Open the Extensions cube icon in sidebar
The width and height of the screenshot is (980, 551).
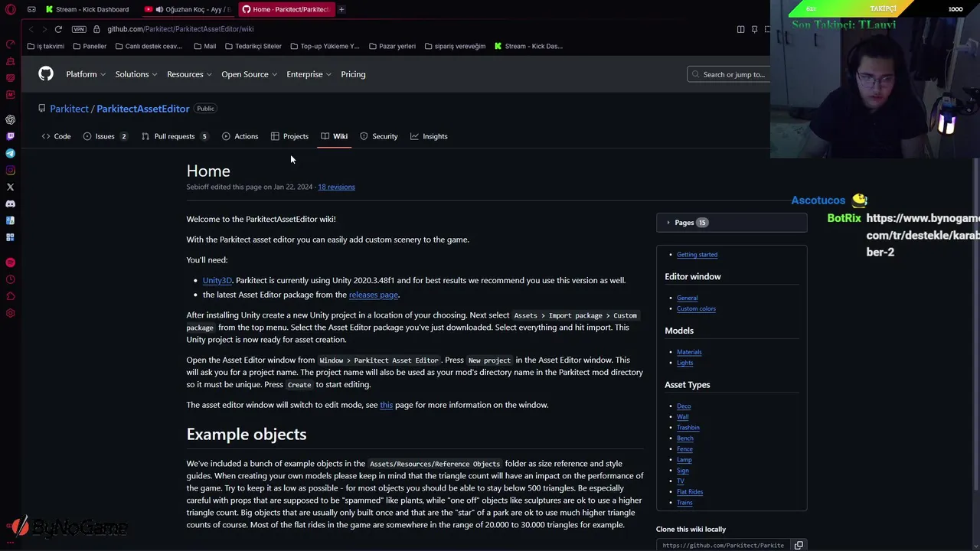(x=10, y=296)
